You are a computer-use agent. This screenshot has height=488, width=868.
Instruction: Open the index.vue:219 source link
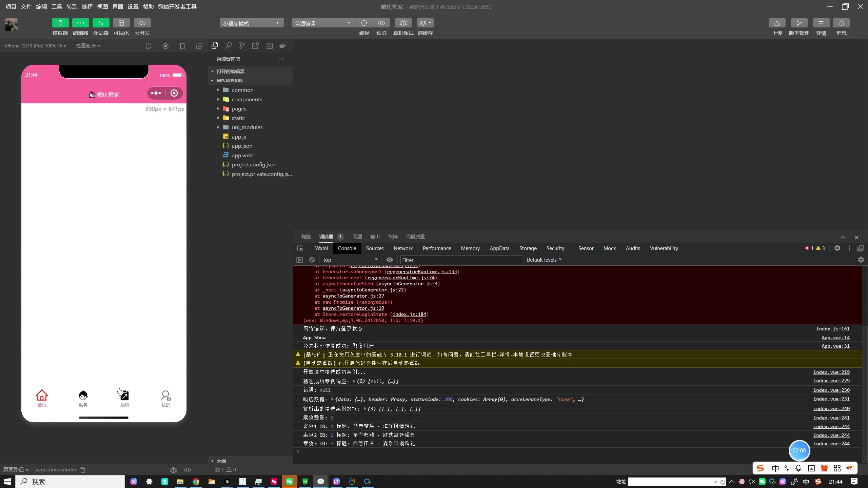pos(831,372)
